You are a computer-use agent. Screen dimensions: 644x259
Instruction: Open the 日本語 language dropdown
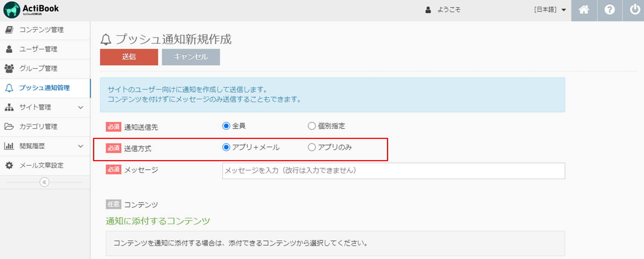point(550,10)
